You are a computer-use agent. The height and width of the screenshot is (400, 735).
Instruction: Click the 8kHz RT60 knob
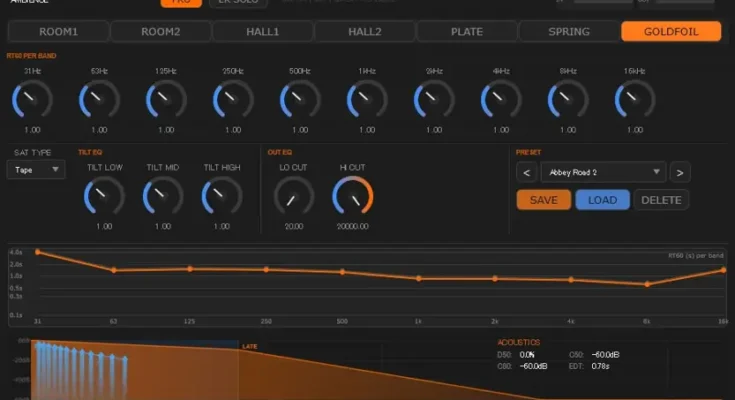568,99
